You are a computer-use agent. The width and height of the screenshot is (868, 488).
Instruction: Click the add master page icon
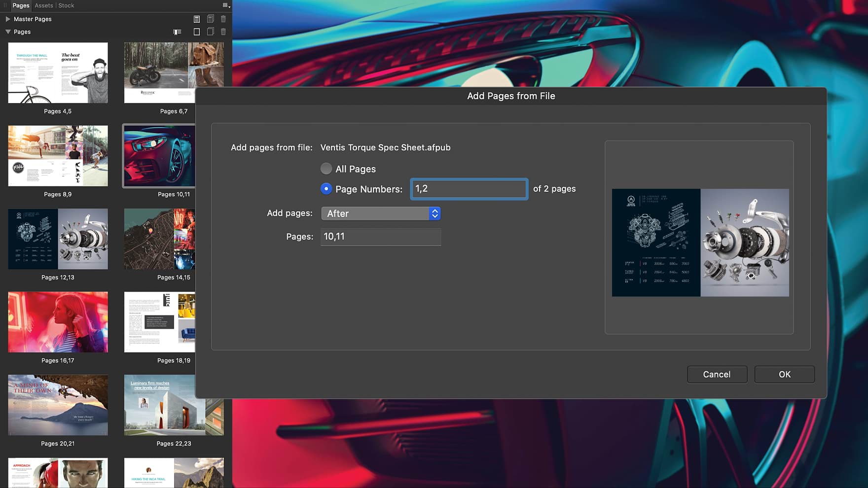(x=197, y=19)
